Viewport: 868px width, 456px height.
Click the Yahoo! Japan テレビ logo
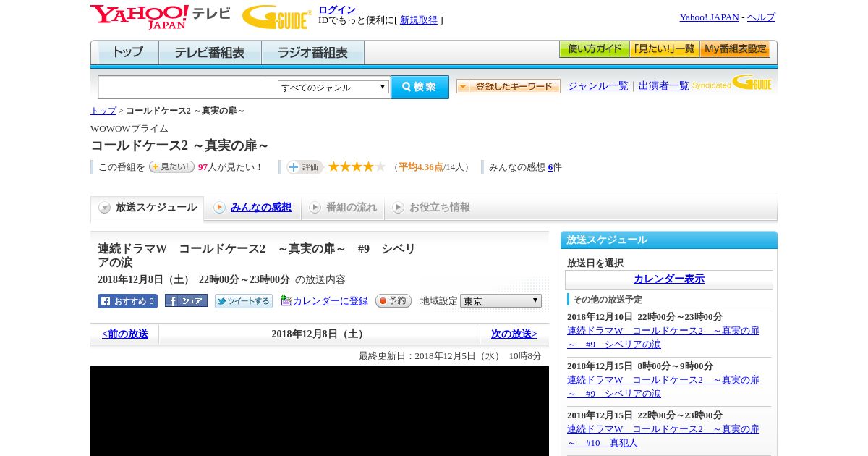160,17
